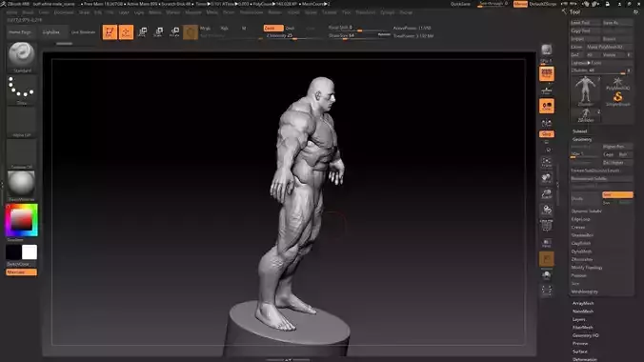Select the Rotate transform icon
Screen dimensions: 644x362
174,32
